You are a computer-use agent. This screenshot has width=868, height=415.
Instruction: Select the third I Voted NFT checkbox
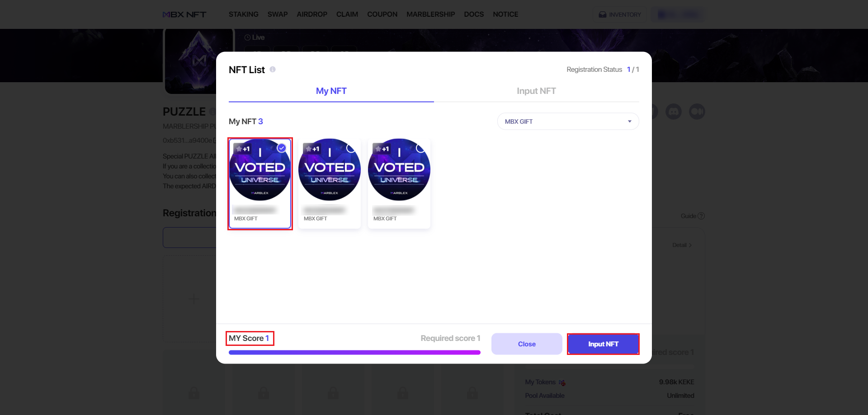click(420, 148)
